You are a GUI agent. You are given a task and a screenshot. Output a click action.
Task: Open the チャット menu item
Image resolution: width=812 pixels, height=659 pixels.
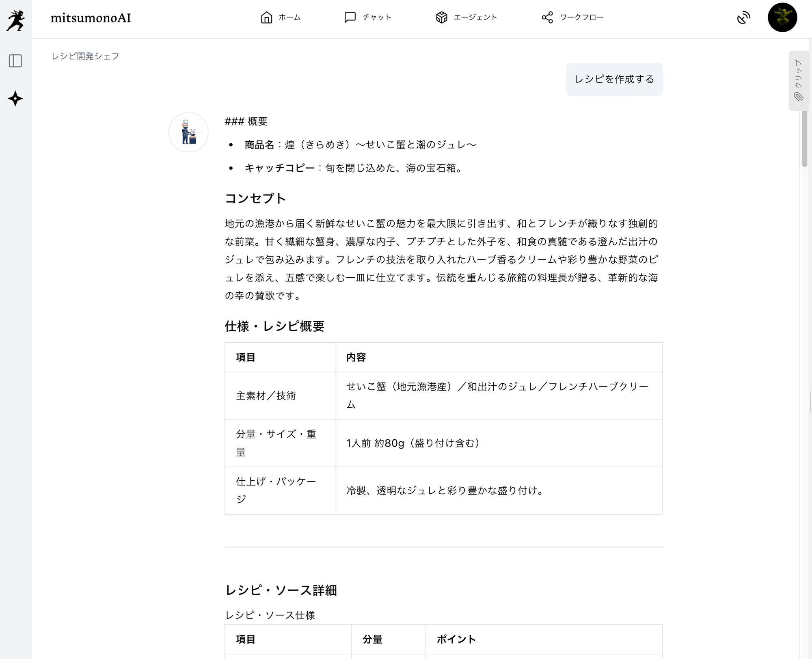[377, 17]
